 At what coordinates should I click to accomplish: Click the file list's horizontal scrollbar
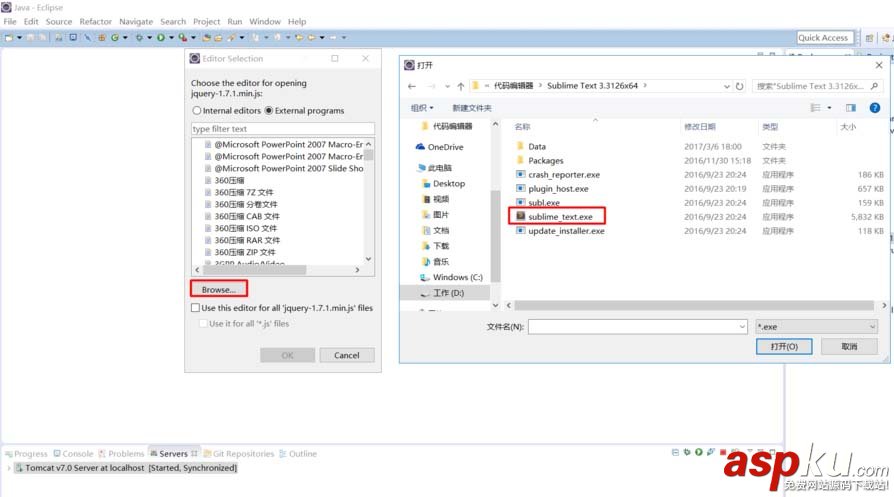pos(694,305)
